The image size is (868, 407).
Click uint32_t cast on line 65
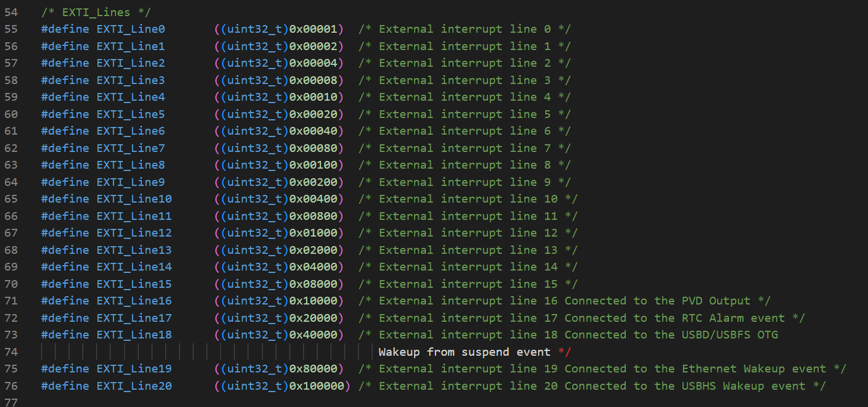pos(255,199)
